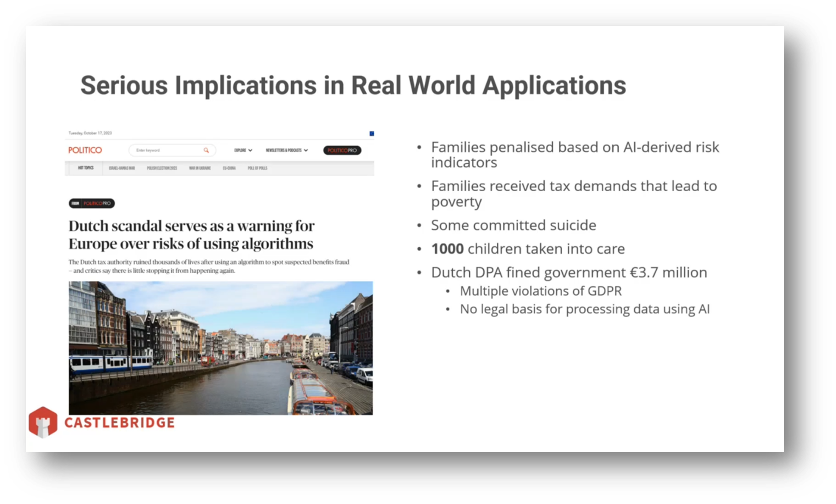Click the POLITICO logo
This screenshot has height=504, width=836.
pyautogui.click(x=85, y=150)
